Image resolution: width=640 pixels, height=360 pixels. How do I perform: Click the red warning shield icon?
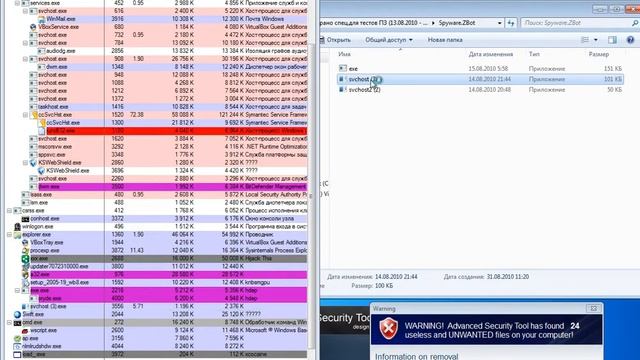point(389,329)
